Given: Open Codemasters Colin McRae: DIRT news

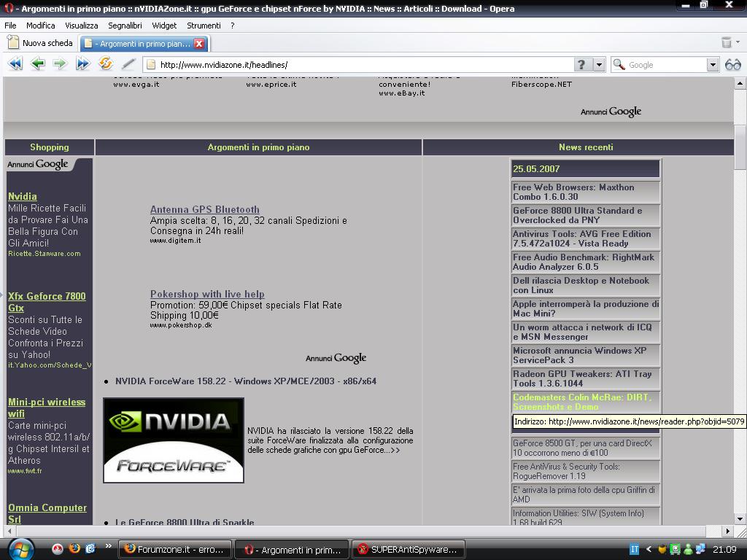Looking at the screenshot, I should (x=586, y=402).
